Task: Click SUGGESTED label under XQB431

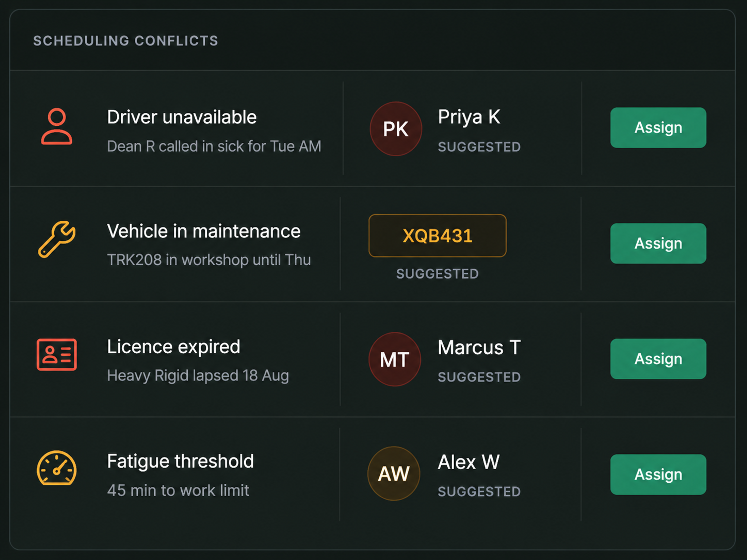Action: point(437,274)
